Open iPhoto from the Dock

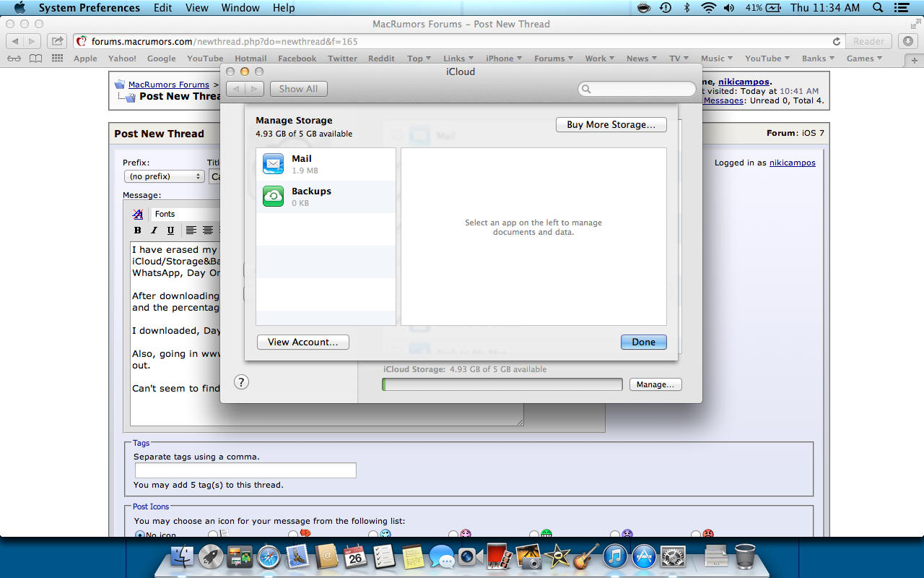point(528,557)
